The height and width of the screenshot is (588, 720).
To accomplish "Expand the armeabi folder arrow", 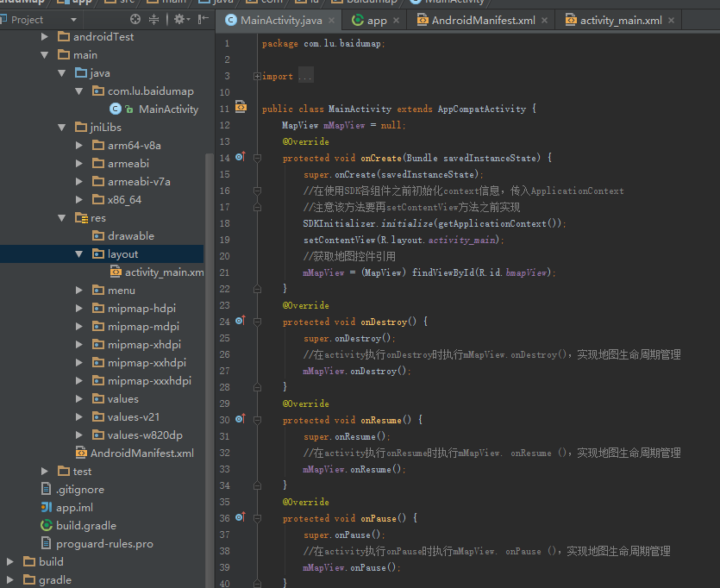I will 79,164.
